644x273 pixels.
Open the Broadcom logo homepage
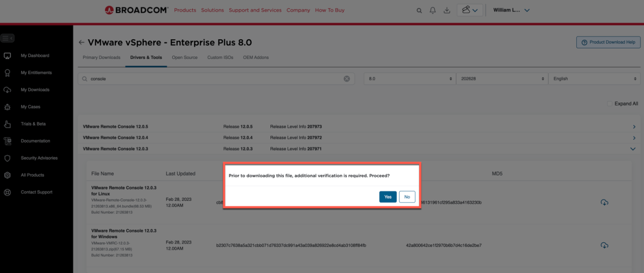point(137,10)
